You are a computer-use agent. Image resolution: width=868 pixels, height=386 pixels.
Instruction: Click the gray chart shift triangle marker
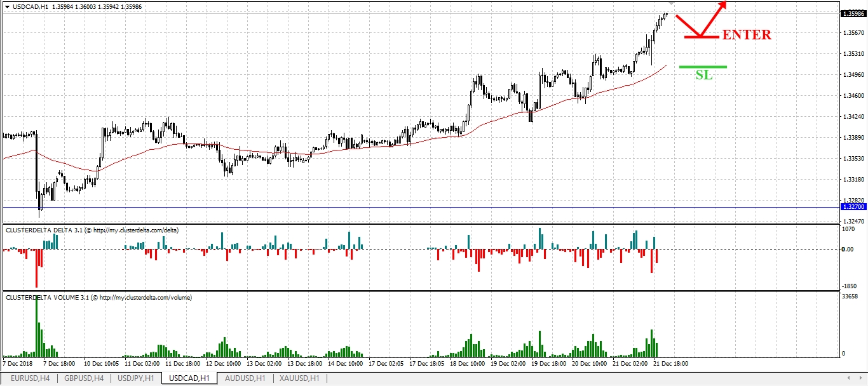pyautogui.click(x=671, y=4)
